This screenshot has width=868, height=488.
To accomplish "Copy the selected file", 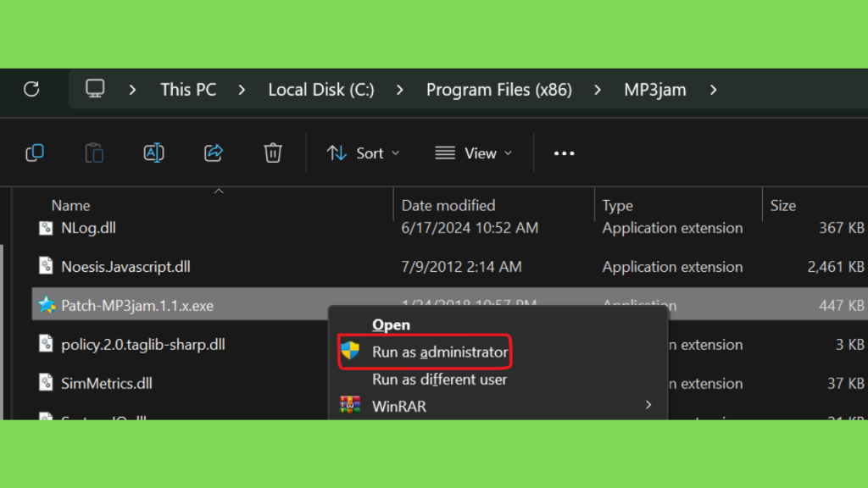I will pyautogui.click(x=35, y=152).
